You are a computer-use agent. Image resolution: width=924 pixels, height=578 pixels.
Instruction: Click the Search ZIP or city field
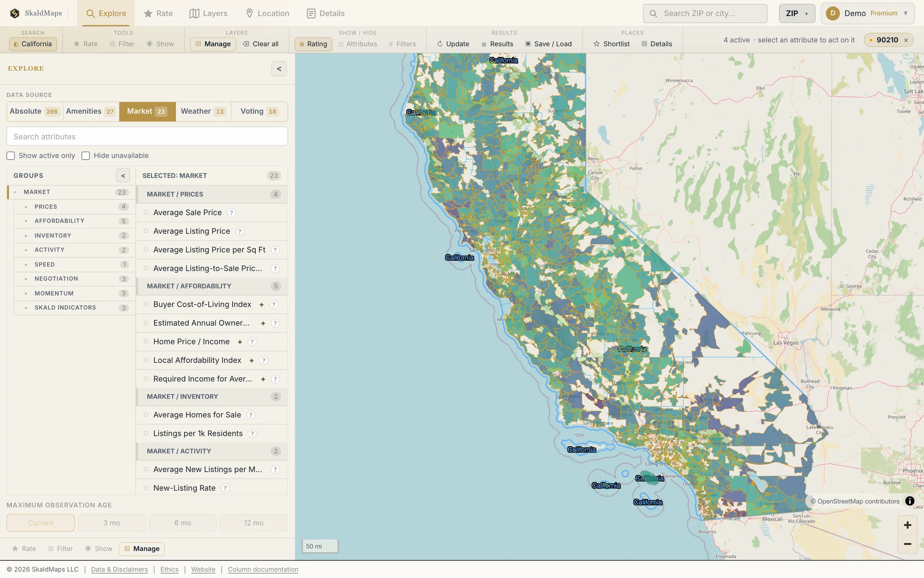[x=705, y=13]
